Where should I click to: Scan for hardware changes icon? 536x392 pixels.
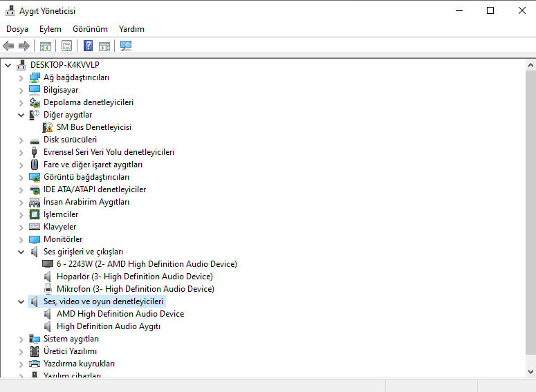(x=126, y=46)
